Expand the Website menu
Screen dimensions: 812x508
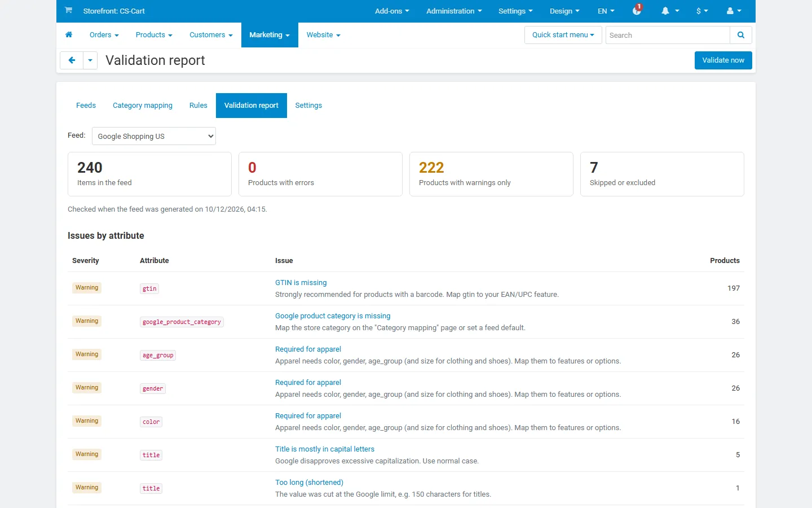click(324, 35)
